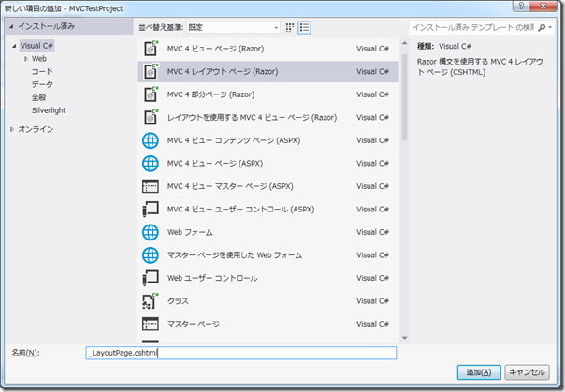Viewport: 565px width, 392px height.
Task: Select the Web フォーム template
Action: 268,232
